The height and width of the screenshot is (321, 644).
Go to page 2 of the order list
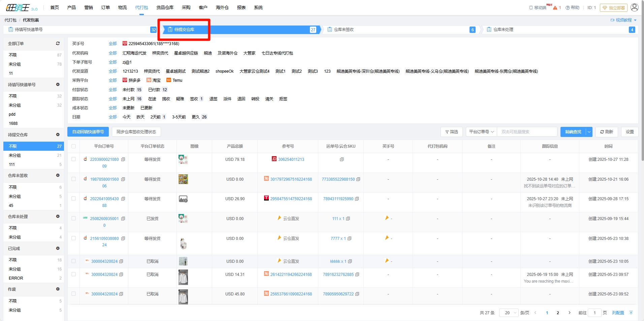558,313
